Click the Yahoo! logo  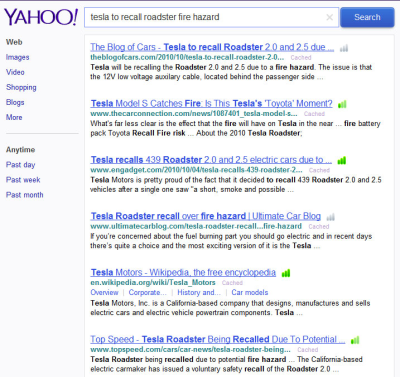point(41,17)
